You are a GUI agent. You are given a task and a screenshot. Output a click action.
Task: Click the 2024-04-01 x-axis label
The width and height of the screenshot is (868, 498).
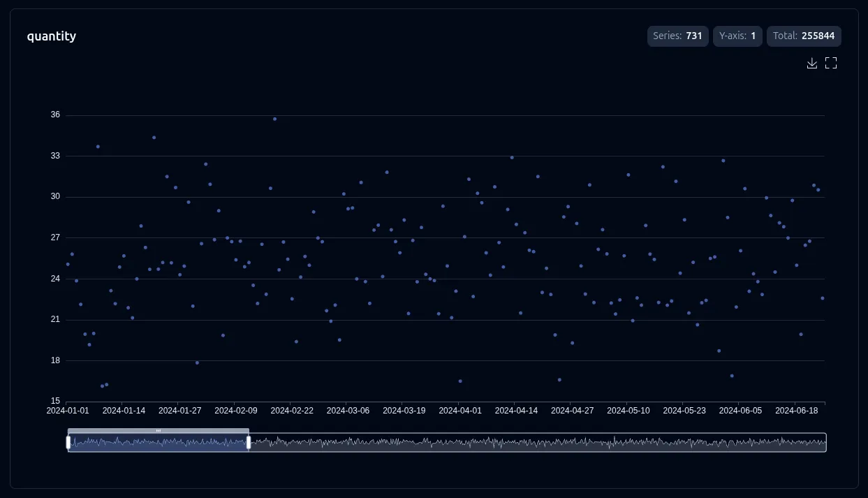[459, 411]
